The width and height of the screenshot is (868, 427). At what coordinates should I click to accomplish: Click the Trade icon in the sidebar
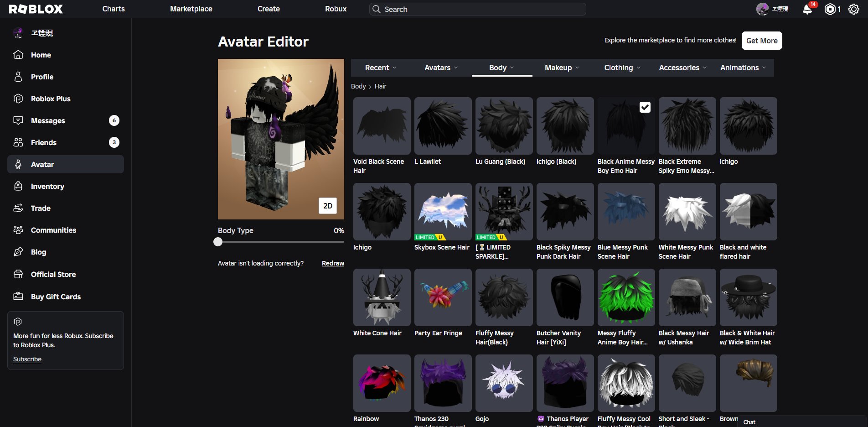pos(18,208)
